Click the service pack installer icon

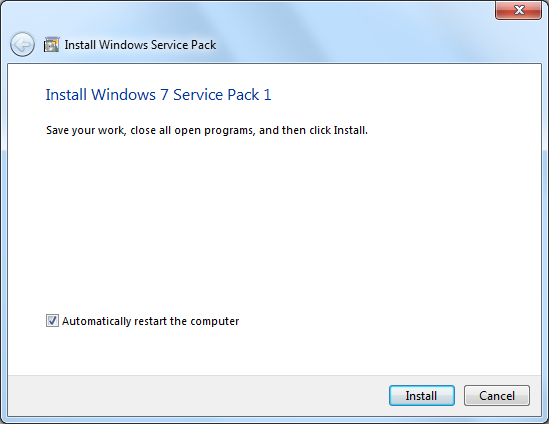coord(51,44)
